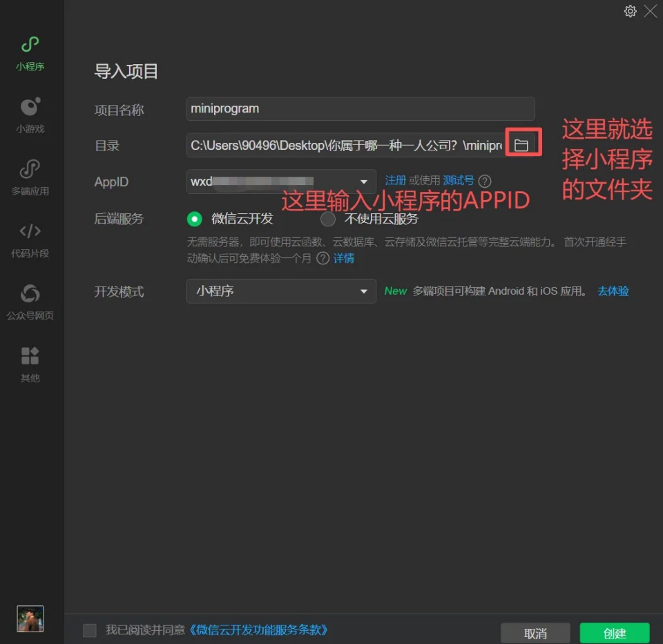Select the 不使用云服务 radio option
This screenshot has height=644, width=663.
[327, 219]
